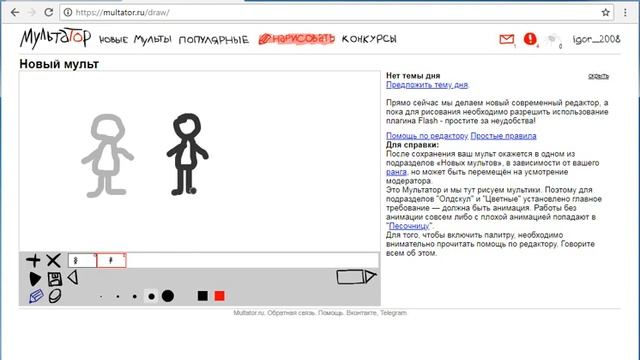Screen dimensions: 640x360
Task: Choose the highlighted fourth brush size
Action: pyautogui.click(x=151, y=296)
